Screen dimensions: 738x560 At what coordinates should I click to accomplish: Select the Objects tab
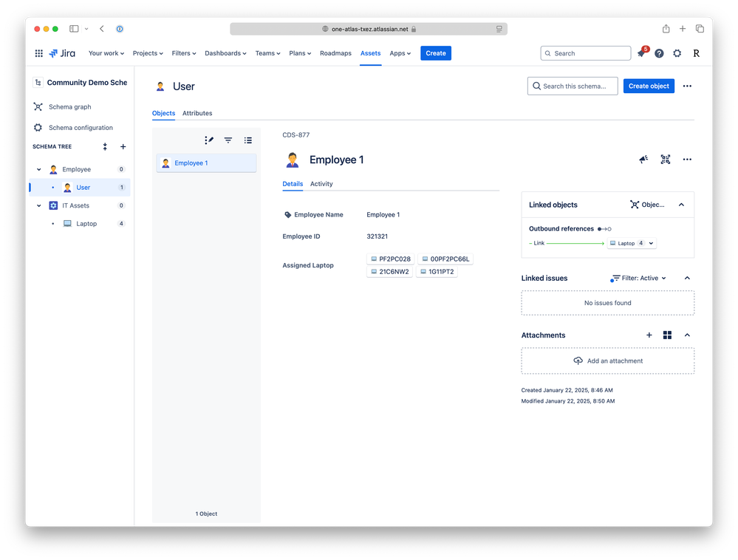pos(163,113)
